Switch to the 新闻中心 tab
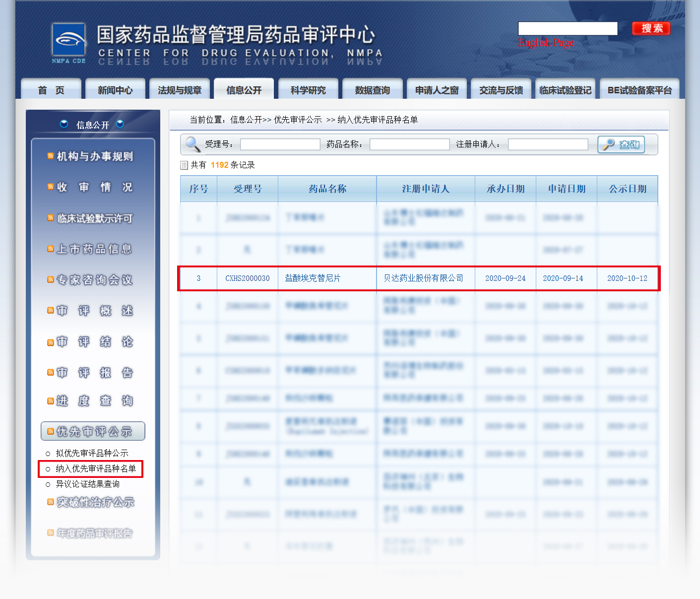This screenshot has width=700, height=599. point(115,90)
